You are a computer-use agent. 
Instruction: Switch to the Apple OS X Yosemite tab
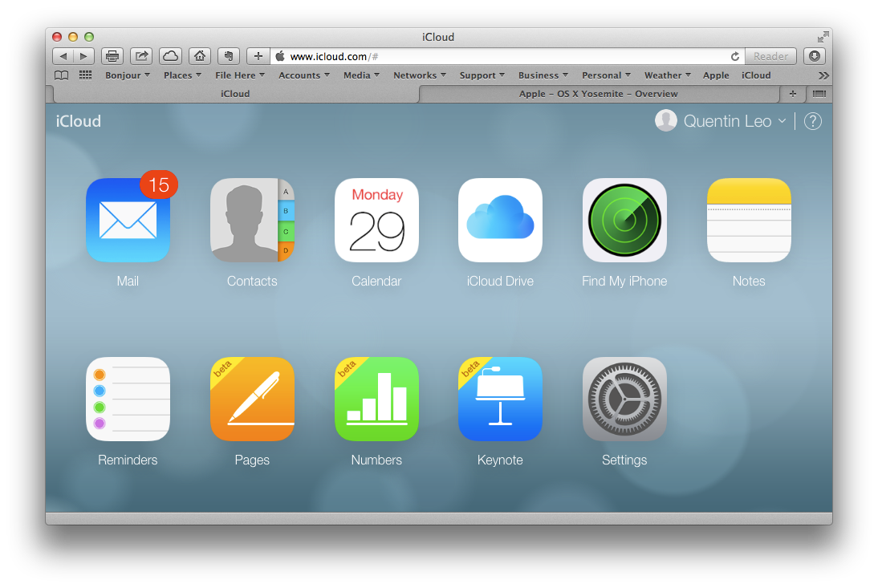coord(598,94)
